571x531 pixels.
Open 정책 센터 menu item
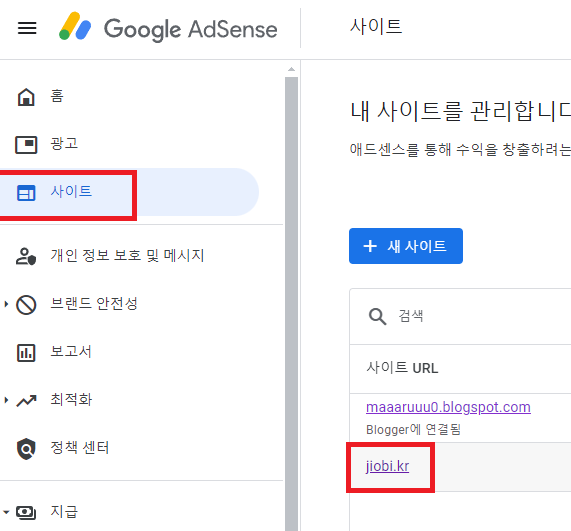point(80,448)
